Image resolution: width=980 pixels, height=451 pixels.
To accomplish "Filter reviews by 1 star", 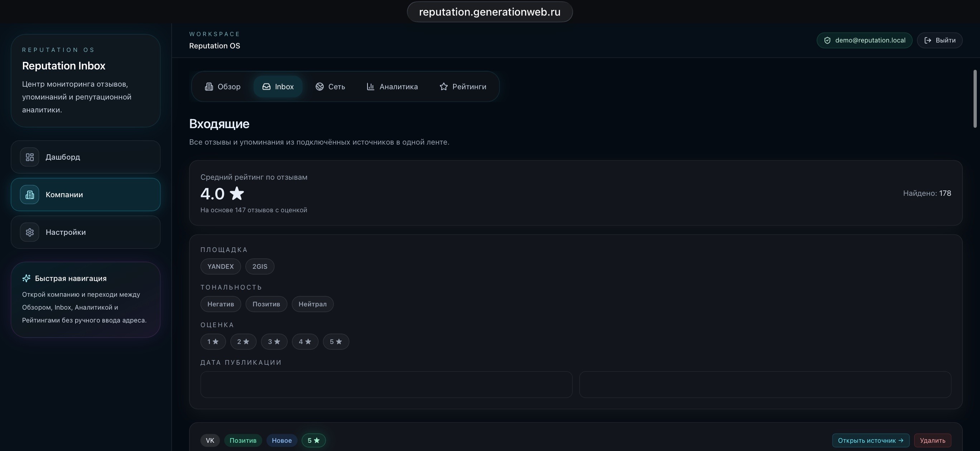I will [x=213, y=342].
